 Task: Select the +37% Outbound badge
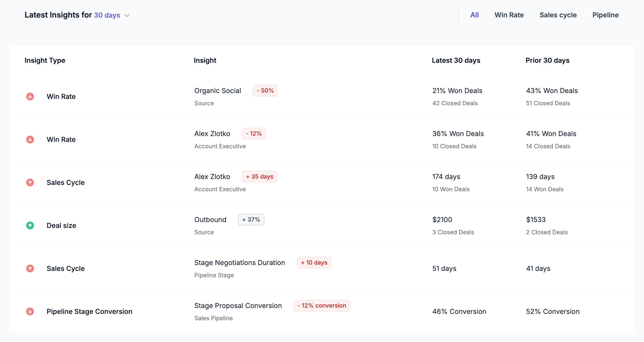pos(251,220)
